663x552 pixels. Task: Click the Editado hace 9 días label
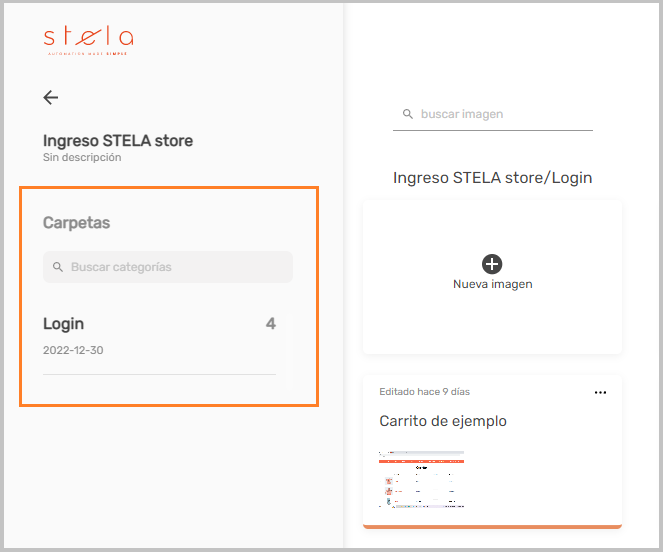point(425,392)
